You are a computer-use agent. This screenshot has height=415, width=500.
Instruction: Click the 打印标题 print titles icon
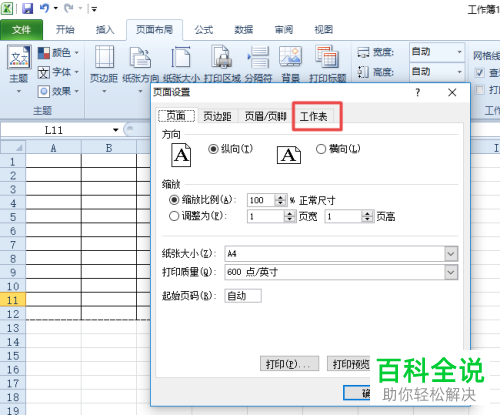point(328,57)
